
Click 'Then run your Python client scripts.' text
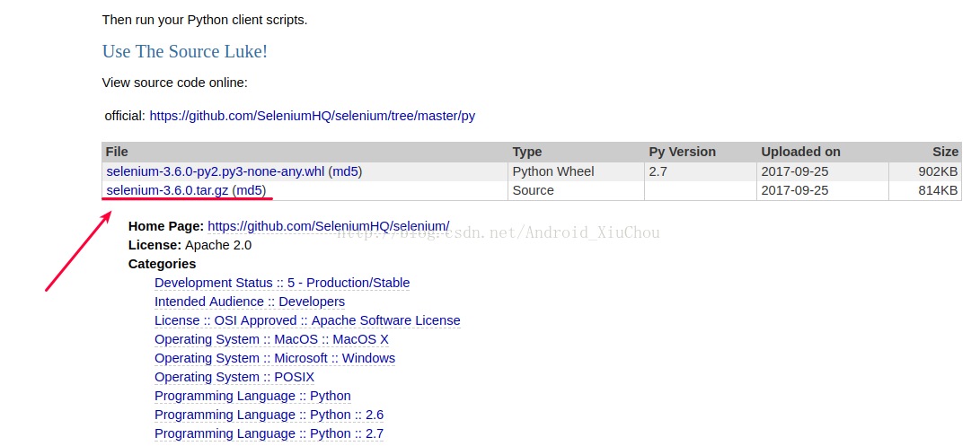[x=205, y=20]
